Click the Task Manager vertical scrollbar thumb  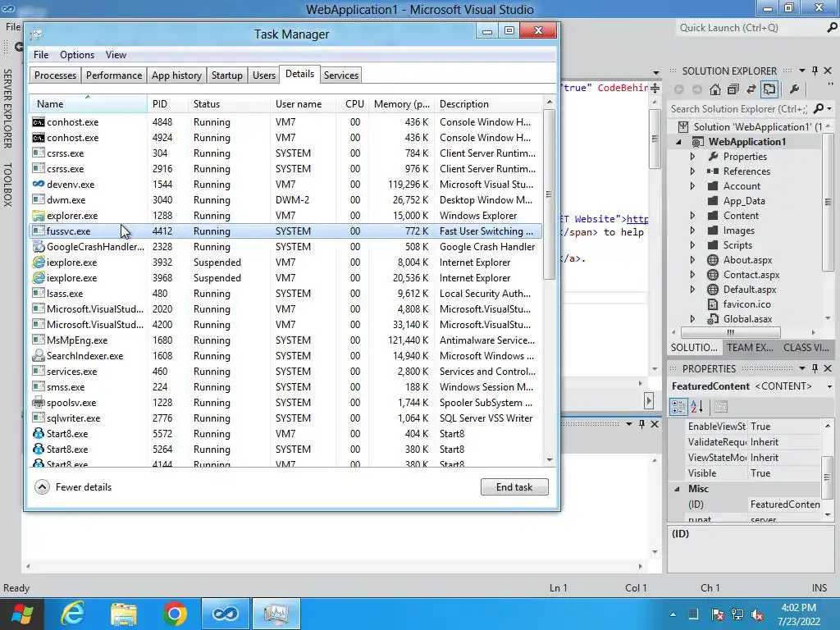click(x=549, y=194)
